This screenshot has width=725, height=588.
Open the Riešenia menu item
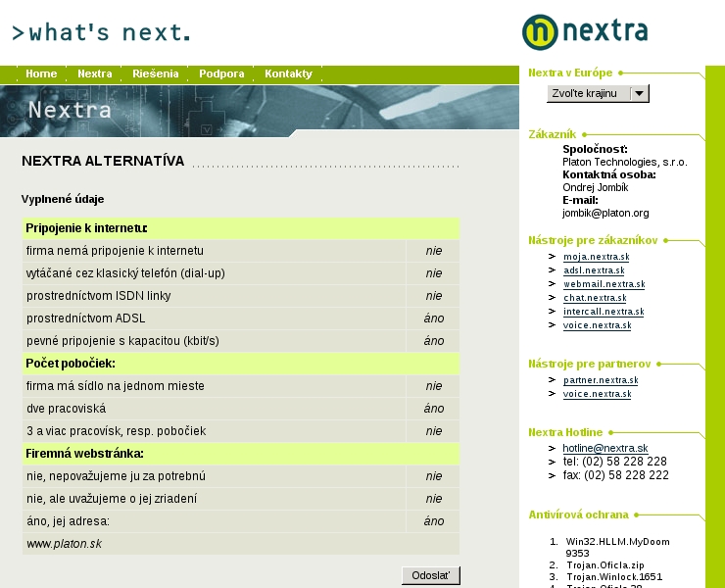click(x=156, y=74)
